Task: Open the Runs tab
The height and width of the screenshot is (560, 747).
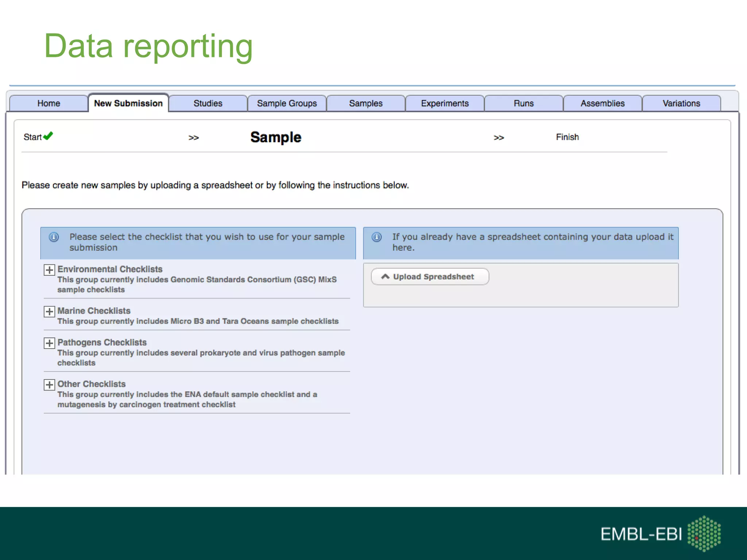Action: pos(523,104)
